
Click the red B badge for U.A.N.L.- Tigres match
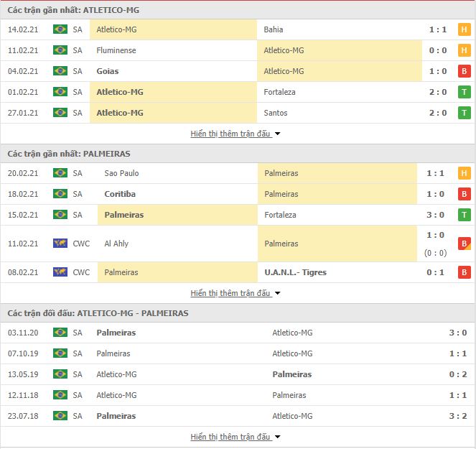[465, 272]
